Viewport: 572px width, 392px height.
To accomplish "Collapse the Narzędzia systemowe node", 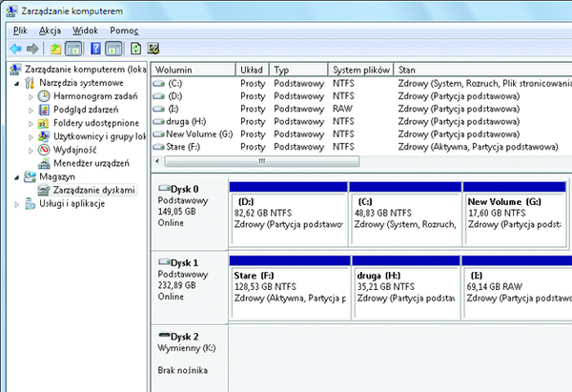I will coord(15,84).
